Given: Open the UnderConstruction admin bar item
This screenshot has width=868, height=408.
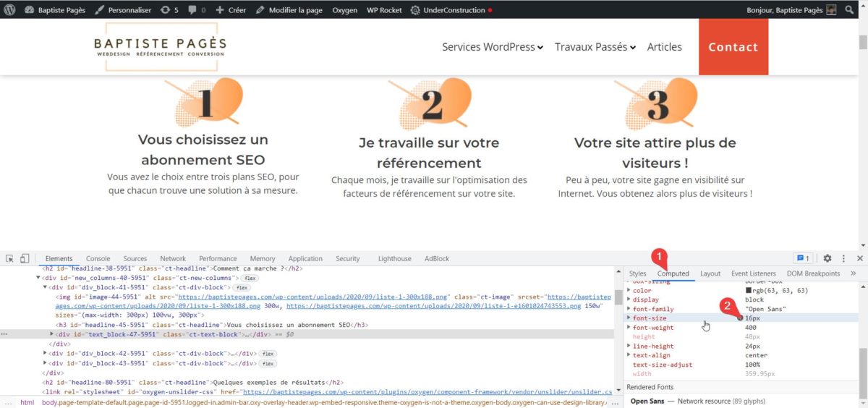Looking at the screenshot, I should 451,10.
